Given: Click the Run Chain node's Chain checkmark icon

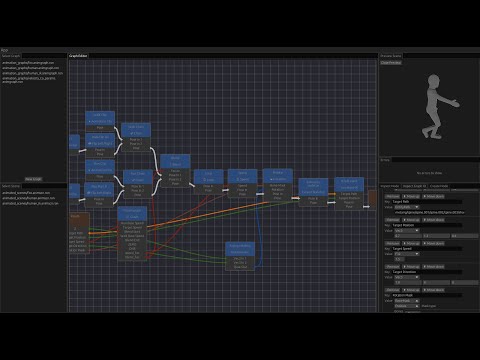Looking at the screenshot, I should [132, 180].
